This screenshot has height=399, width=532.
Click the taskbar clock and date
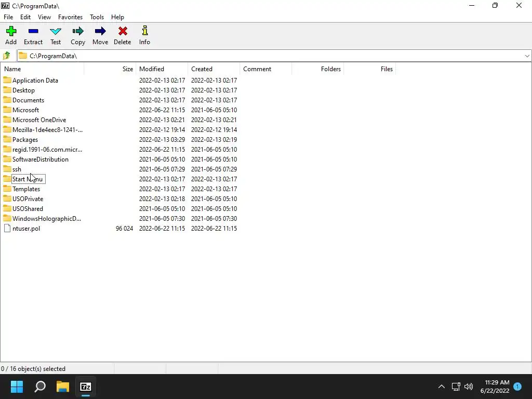(495, 387)
